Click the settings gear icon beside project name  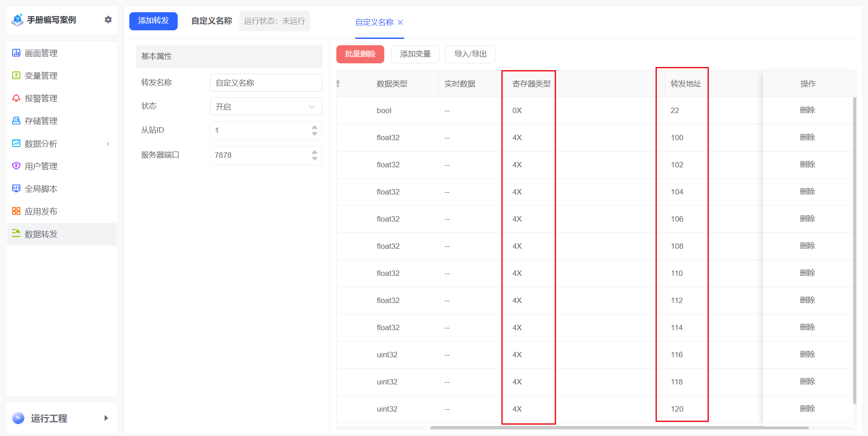(108, 19)
